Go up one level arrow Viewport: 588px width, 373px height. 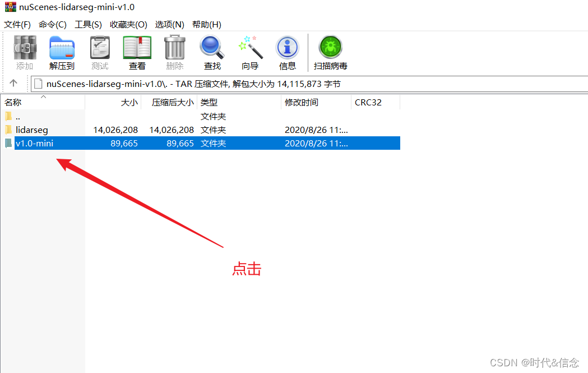[x=13, y=84]
